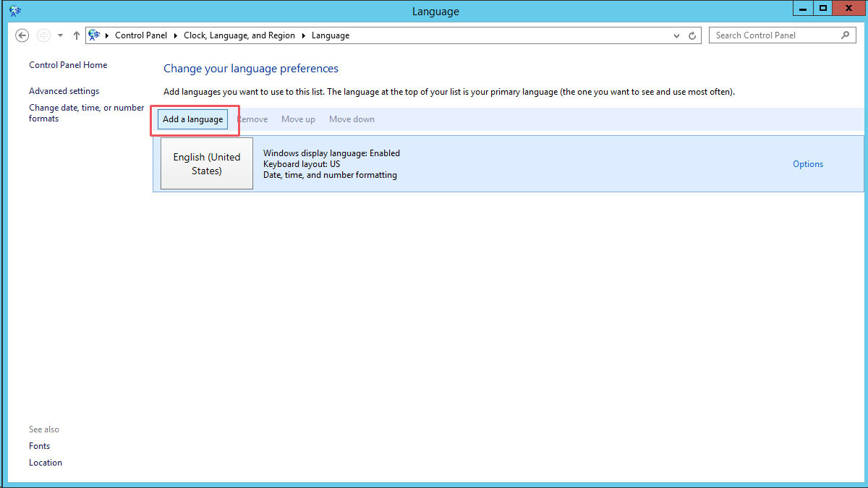Click the Date, time, and number formatting text
Image resolution: width=868 pixels, height=488 pixels.
coord(330,175)
